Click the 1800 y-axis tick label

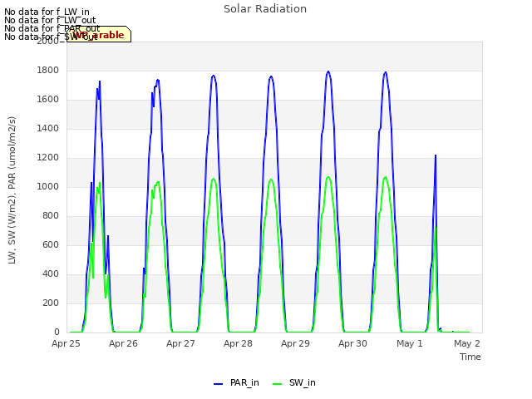(x=48, y=70)
